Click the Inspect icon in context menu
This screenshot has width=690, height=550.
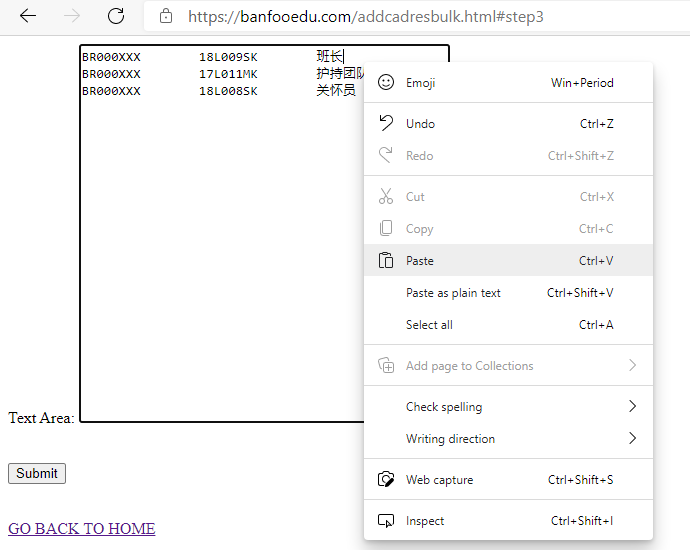click(x=386, y=521)
